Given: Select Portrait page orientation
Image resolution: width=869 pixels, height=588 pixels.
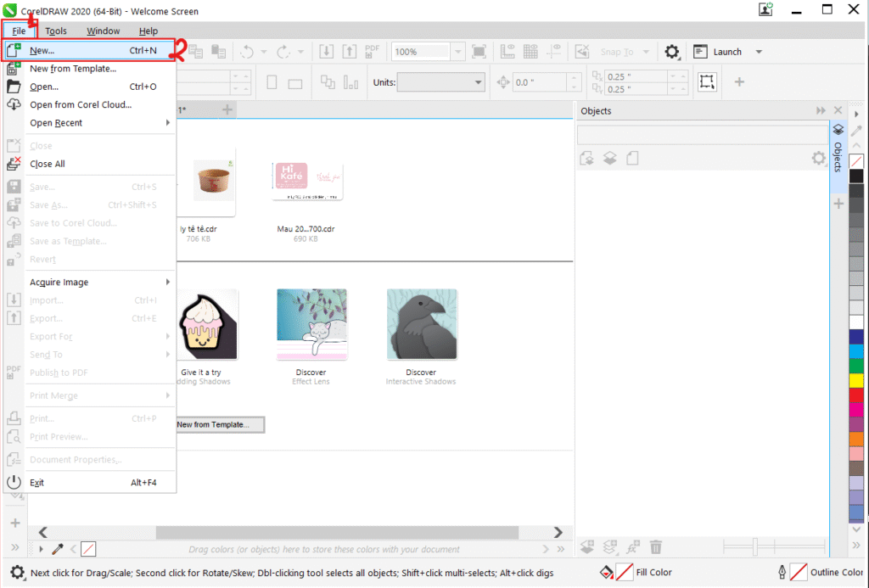Looking at the screenshot, I should 272,82.
